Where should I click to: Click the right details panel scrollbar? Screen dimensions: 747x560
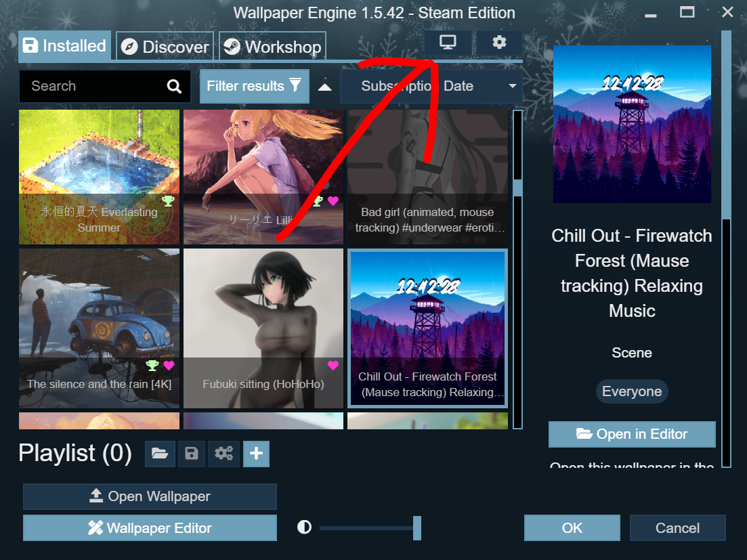tap(726, 125)
